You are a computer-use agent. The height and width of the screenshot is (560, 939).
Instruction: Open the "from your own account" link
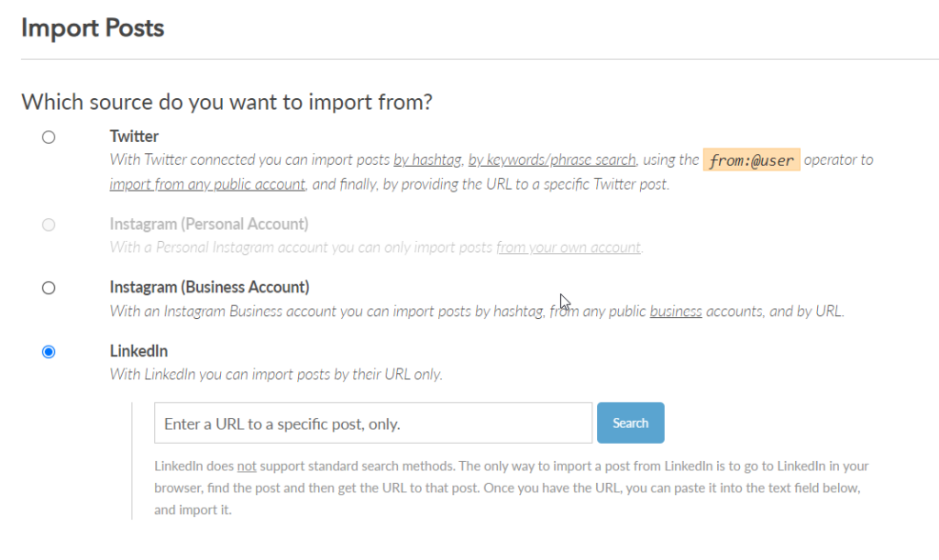pyautogui.click(x=568, y=247)
